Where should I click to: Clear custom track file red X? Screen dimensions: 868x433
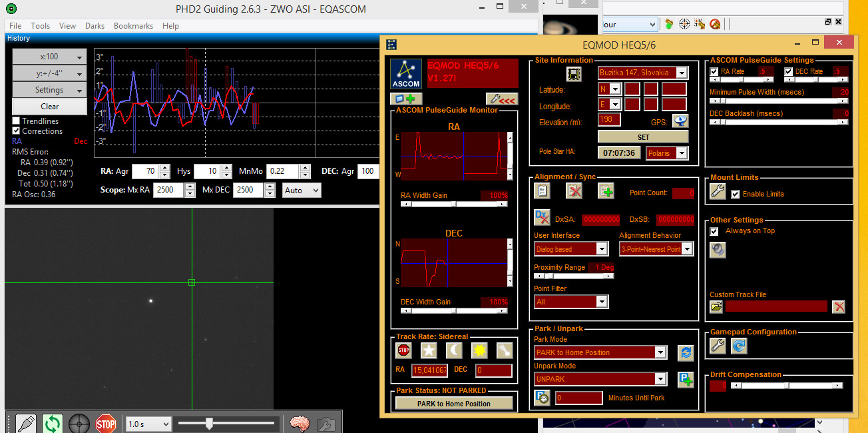click(x=839, y=306)
